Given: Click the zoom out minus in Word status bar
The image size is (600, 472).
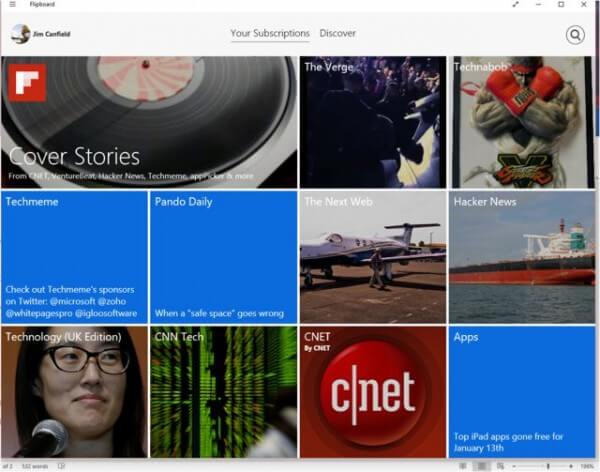Looking at the screenshot, I should tap(514, 466).
